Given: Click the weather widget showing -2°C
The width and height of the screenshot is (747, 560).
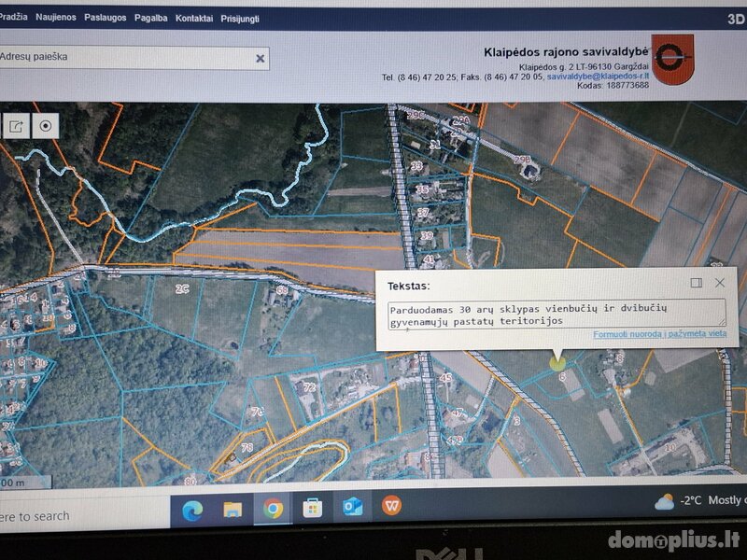Looking at the screenshot, I should [x=699, y=501].
